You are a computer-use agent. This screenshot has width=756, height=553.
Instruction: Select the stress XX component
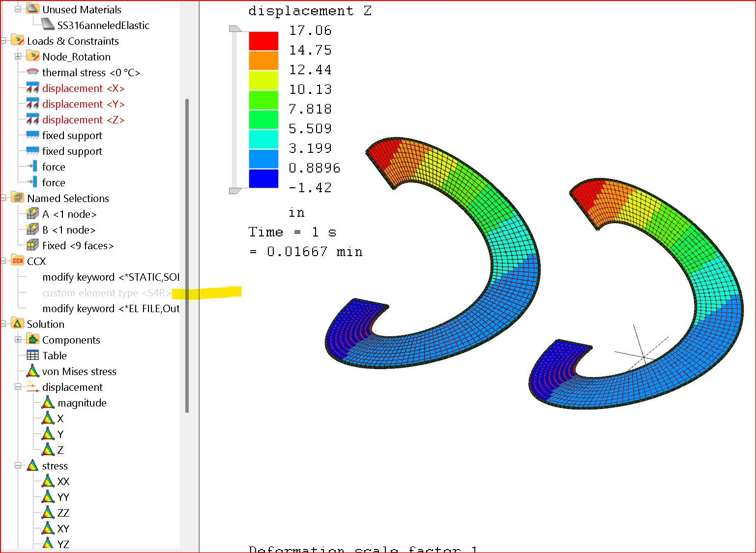pos(63,481)
